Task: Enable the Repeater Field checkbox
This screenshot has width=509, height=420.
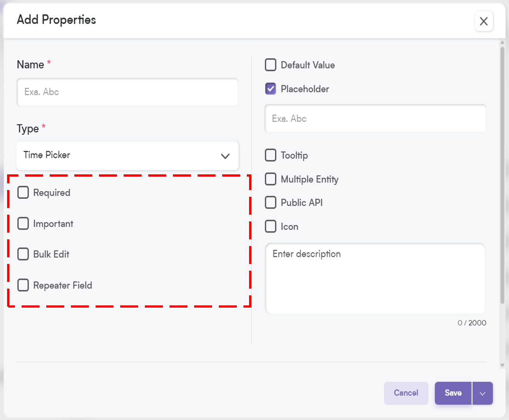Action: pos(23,285)
